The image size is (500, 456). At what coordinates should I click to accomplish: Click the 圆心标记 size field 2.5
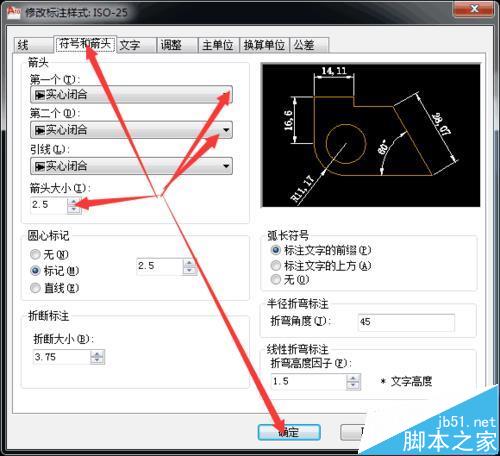pos(159,266)
